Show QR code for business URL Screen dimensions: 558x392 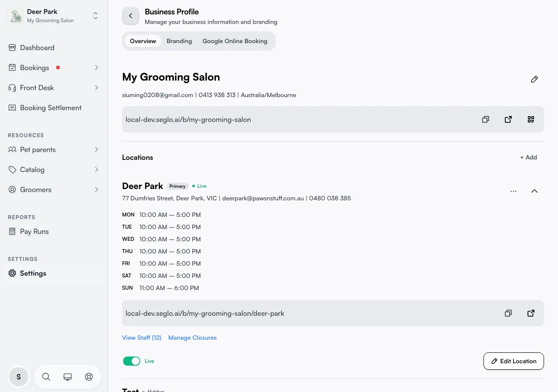click(x=531, y=119)
